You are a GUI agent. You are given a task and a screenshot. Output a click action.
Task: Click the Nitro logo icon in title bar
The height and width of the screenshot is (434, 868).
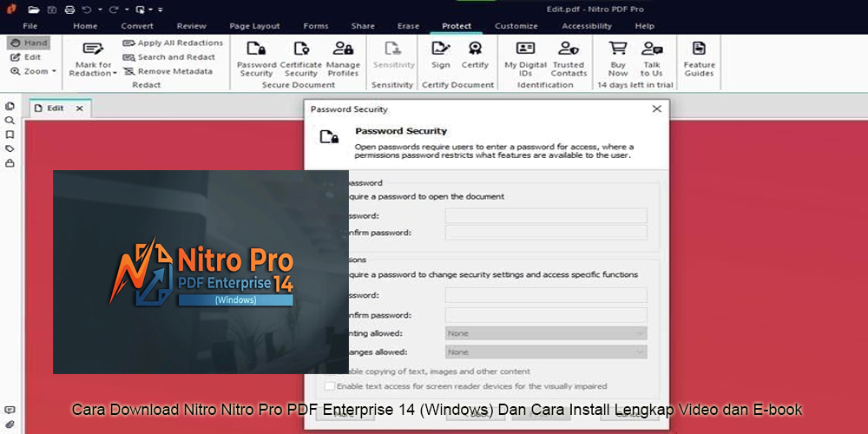point(11,9)
